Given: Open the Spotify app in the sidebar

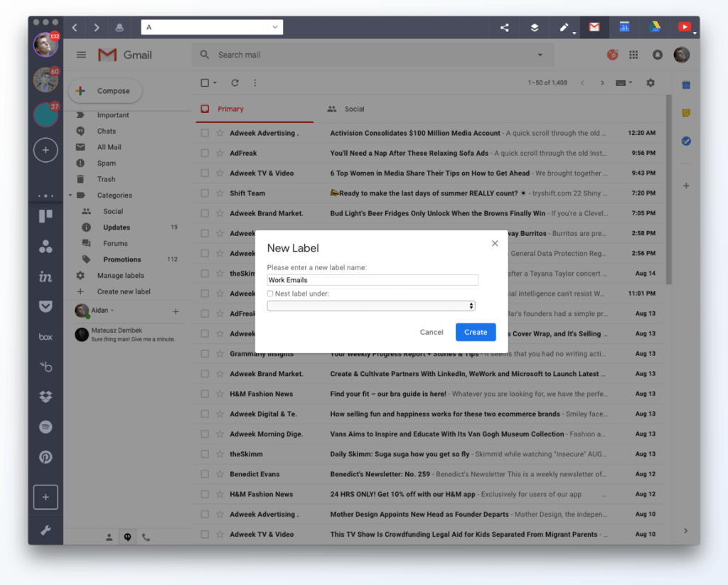Looking at the screenshot, I should (x=45, y=427).
